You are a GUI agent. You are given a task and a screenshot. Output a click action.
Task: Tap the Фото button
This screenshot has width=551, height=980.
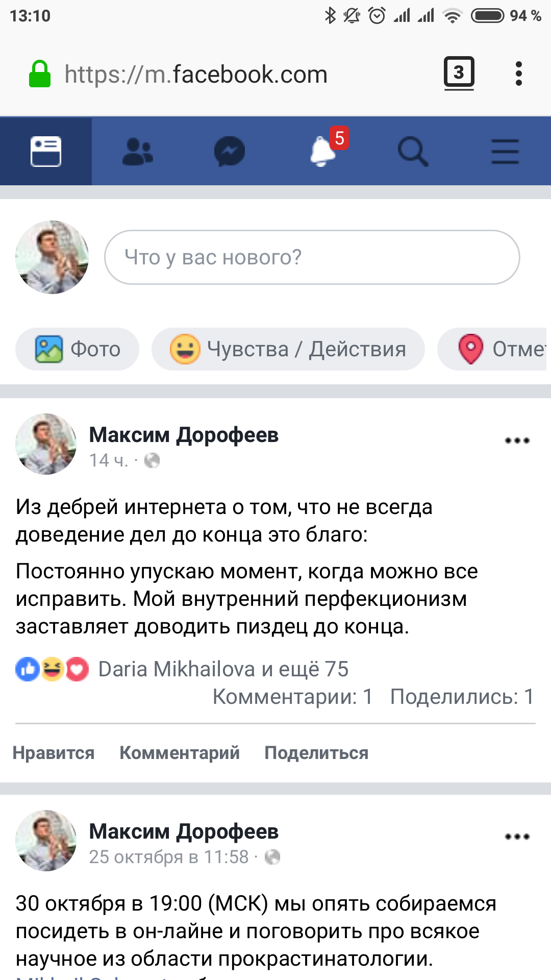78,349
